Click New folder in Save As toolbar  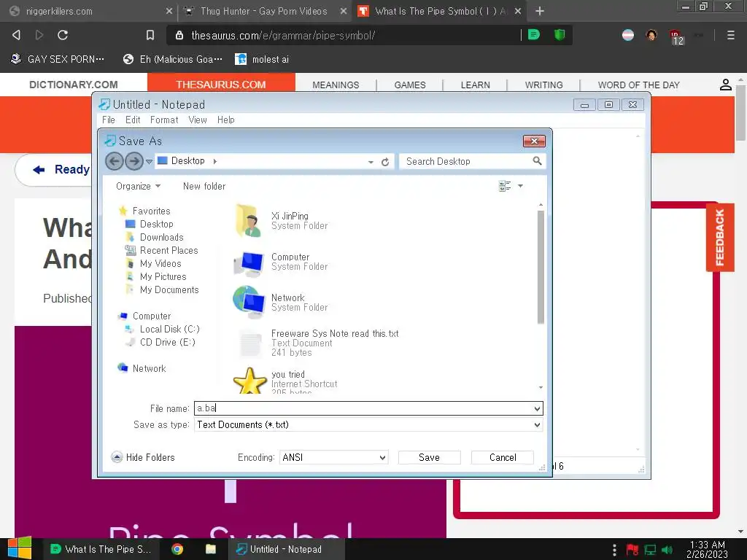coord(204,186)
